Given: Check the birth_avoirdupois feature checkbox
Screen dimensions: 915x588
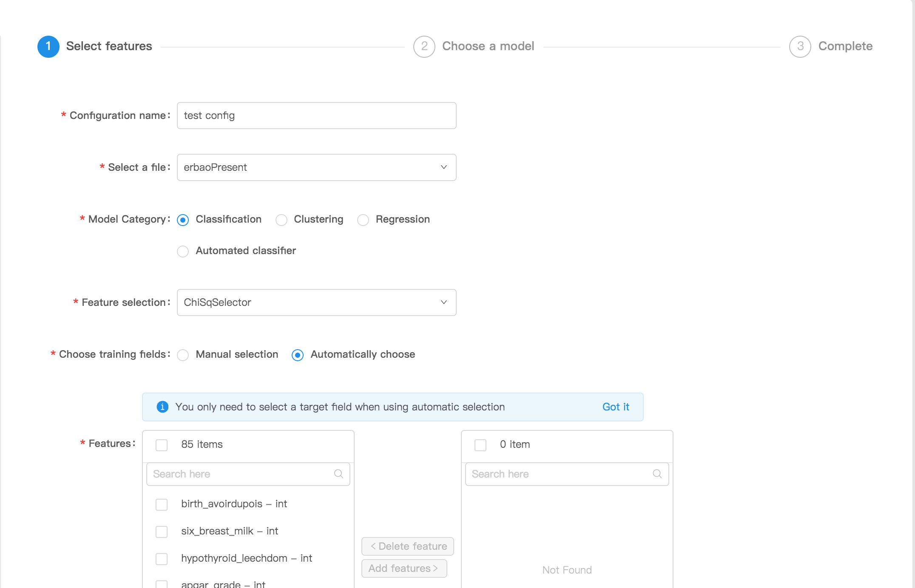Looking at the screenshot, I should (x=162, y=504).
